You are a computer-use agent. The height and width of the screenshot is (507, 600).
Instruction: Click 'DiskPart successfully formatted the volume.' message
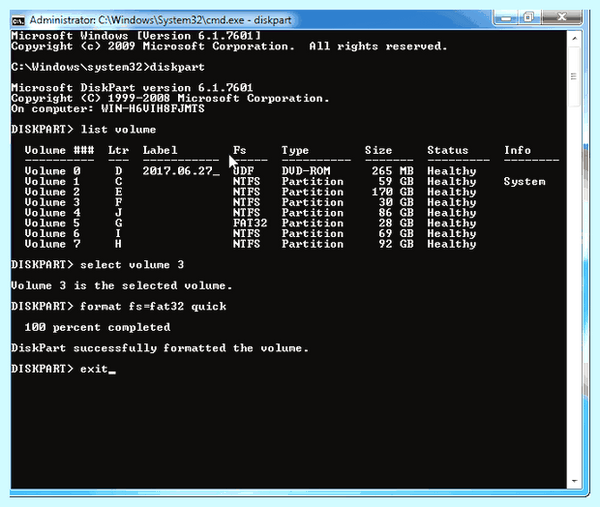point(160,348)
